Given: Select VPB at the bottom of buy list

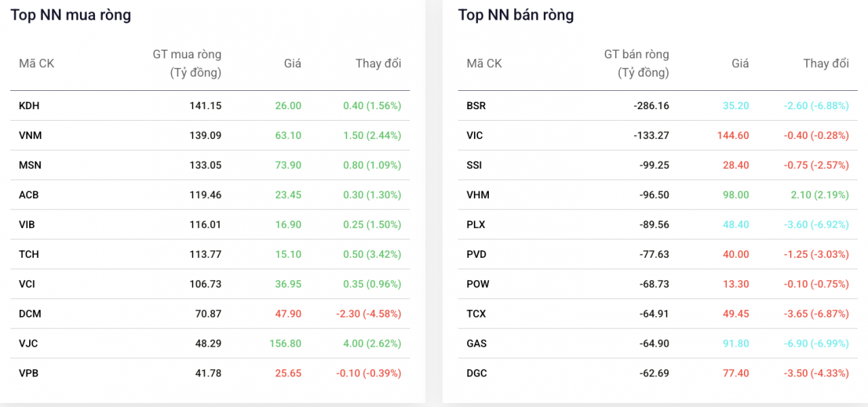Looking at the screenshot, I should click(x=28, y=372).
